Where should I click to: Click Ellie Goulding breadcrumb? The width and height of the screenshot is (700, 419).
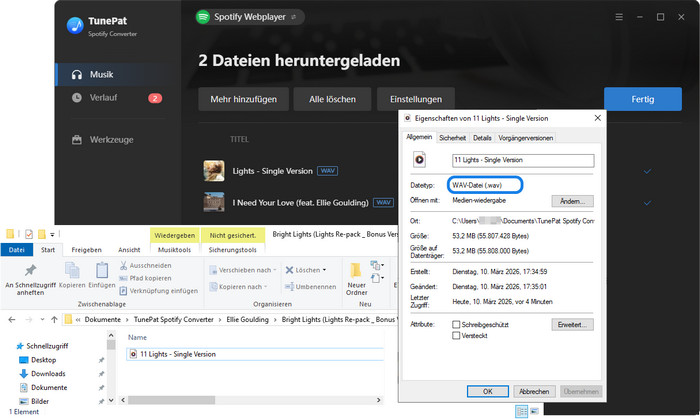point(247,319)
